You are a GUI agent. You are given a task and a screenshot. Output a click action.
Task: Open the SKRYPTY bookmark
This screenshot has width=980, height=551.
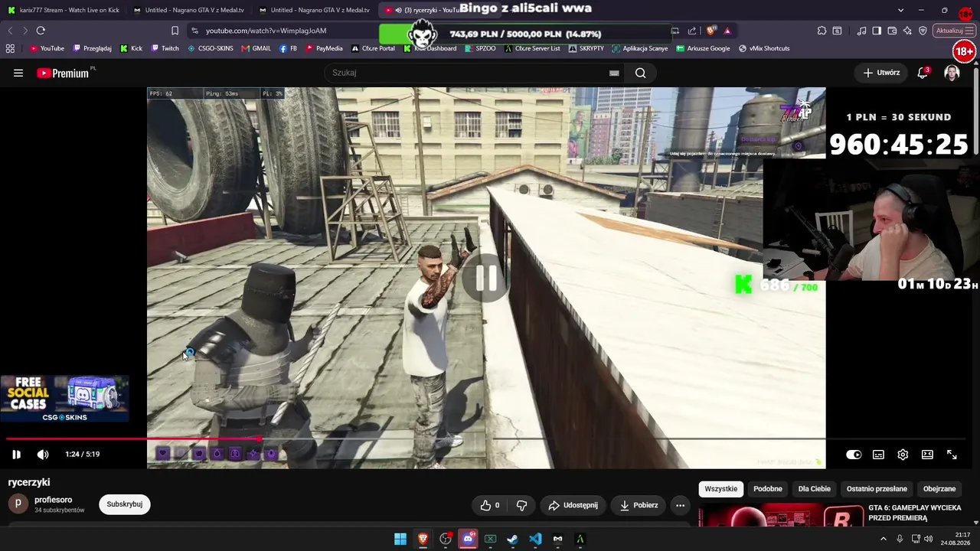click(x=586, y=48)
